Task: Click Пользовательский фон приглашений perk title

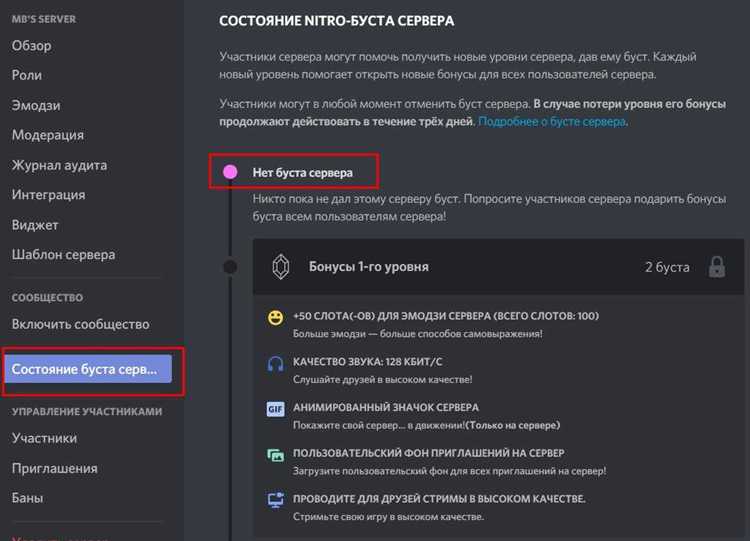Action: pos(429,453)
